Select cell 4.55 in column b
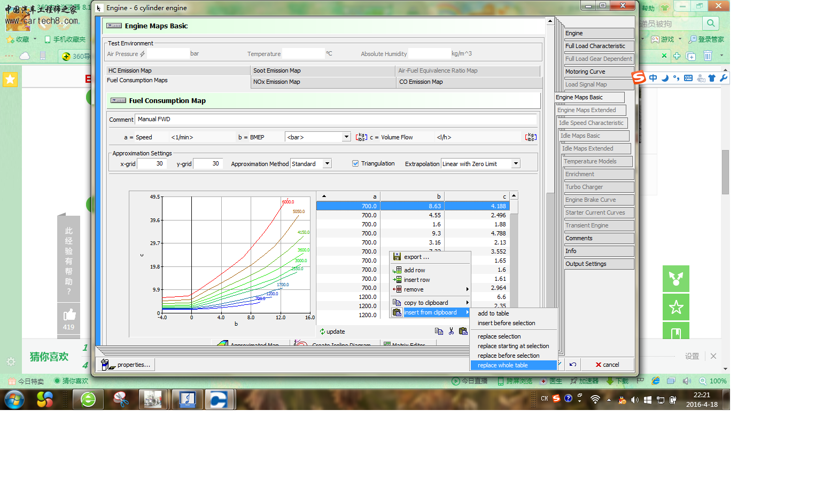 click(412, 215)
